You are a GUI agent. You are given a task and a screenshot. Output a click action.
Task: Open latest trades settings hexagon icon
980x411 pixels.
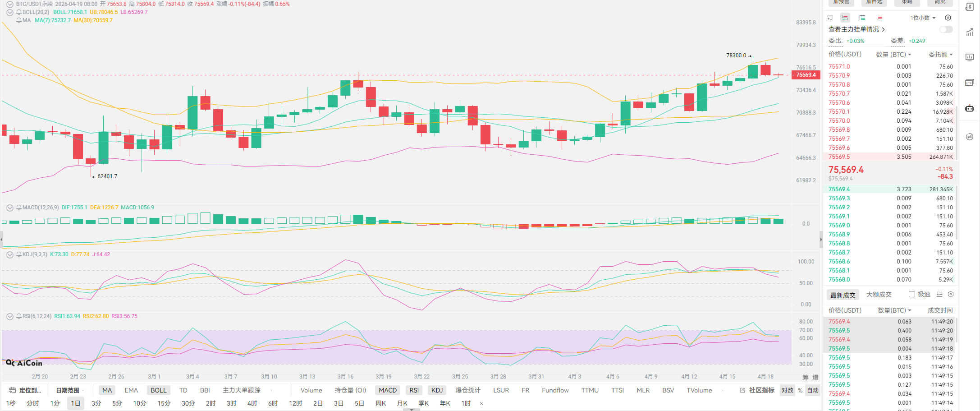click(x=951, y=294)
